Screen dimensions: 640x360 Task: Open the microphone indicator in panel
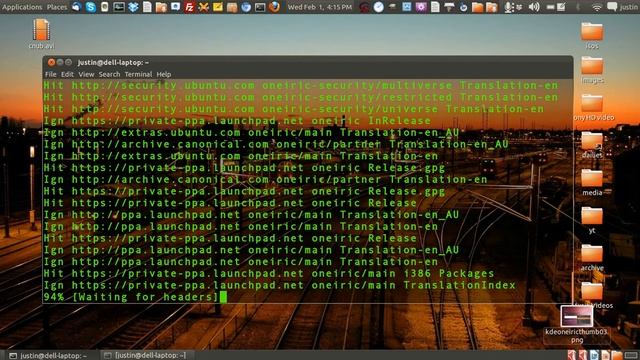(508, 7)
